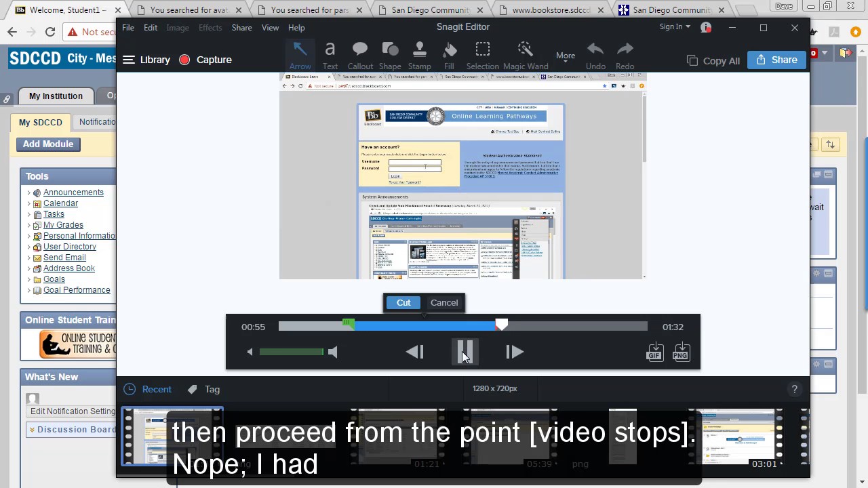Click the green start marker on timeline
Image resolution: width=868 pixels, height=488 pixels.
tap(349, 324)
